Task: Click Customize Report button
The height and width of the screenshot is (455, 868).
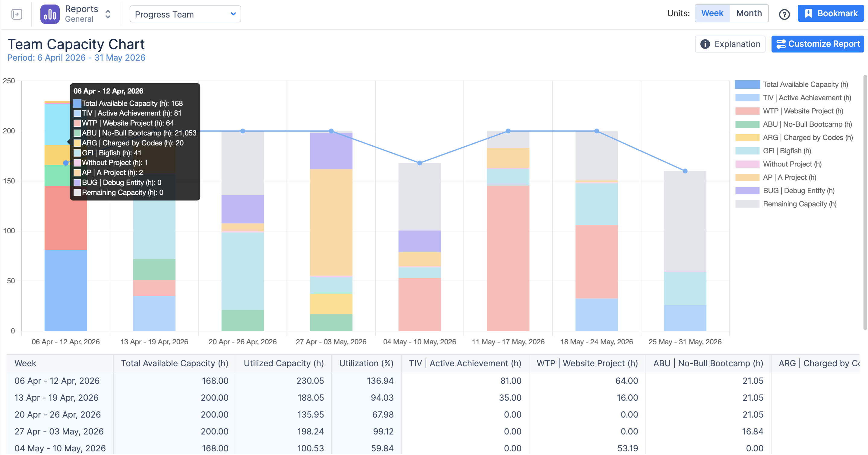Action: pos(817,44)
